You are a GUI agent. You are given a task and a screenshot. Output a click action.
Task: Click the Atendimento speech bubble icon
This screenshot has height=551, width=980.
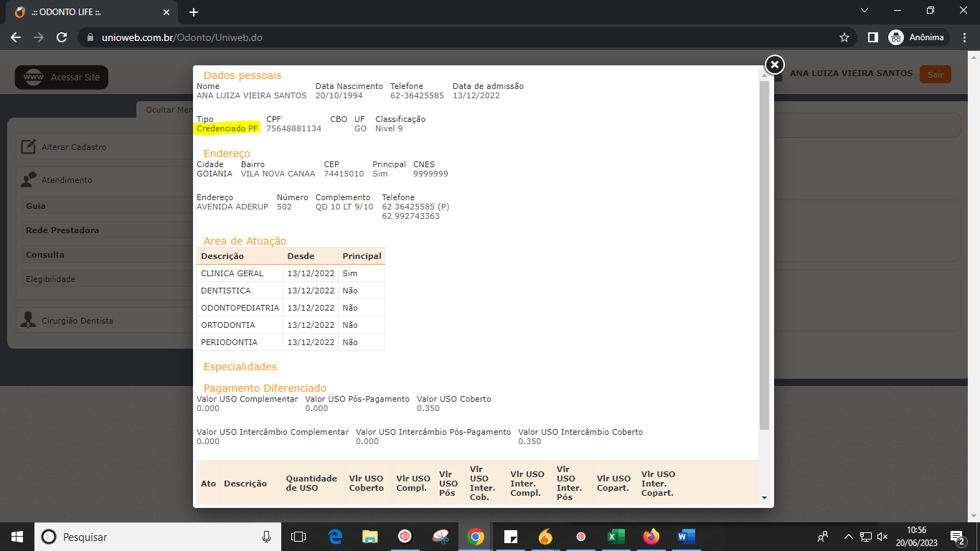tap(29, 180)
